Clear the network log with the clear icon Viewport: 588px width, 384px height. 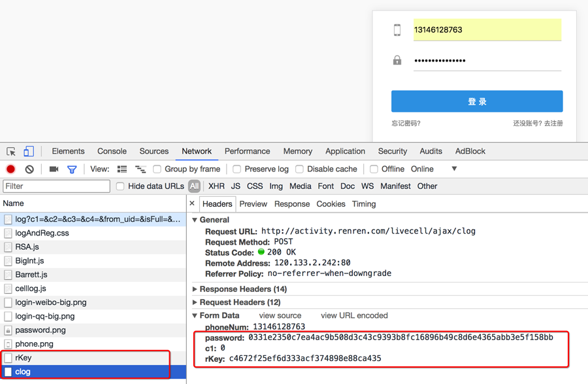click(x=29, y=169)
